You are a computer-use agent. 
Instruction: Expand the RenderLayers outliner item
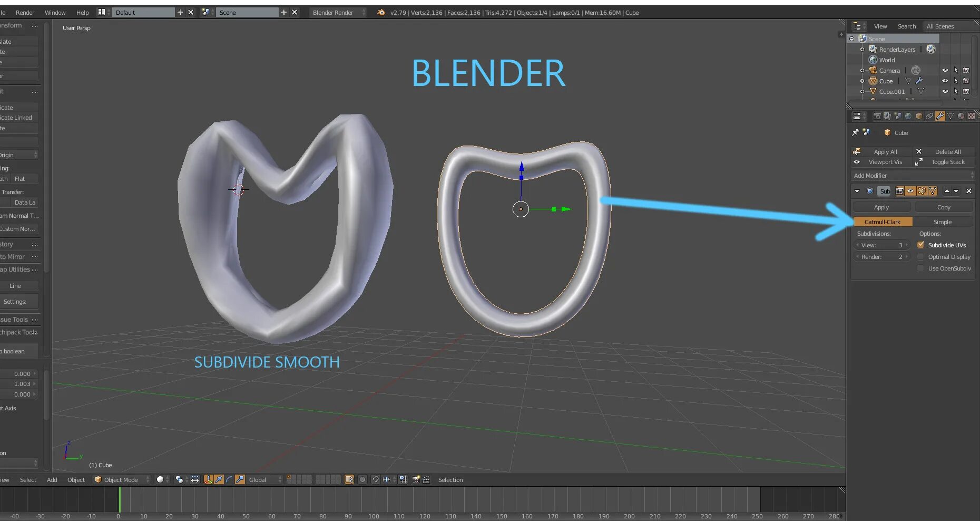862,49
